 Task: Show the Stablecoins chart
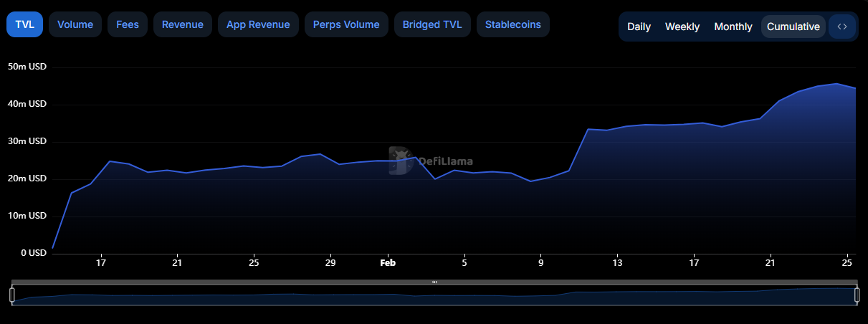point(513,24)
